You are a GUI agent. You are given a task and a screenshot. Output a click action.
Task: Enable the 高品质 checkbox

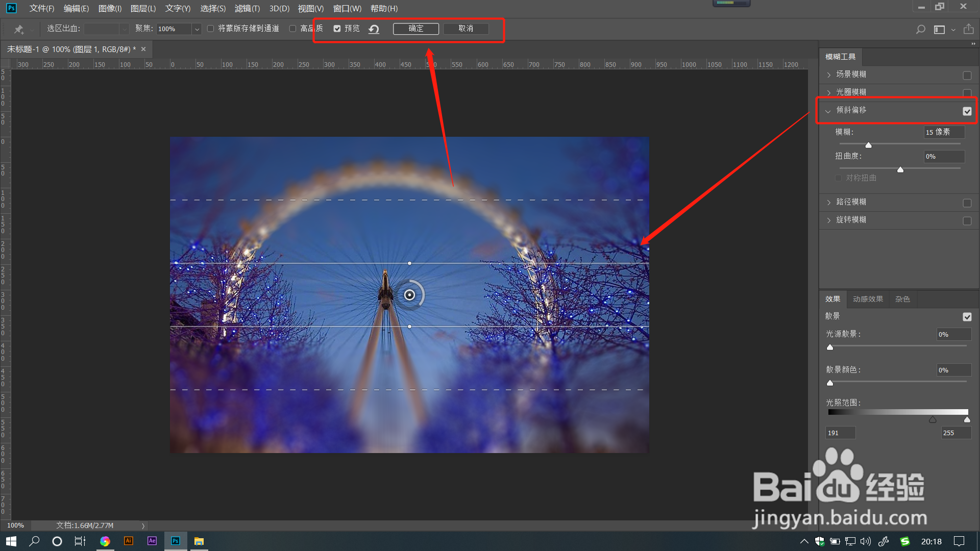coord(292,29)
